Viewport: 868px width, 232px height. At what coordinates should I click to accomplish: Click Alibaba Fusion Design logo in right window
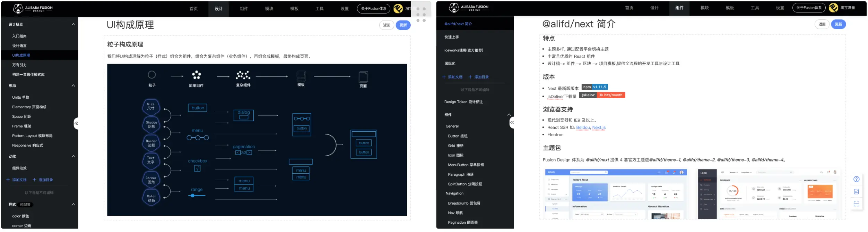click(469, 8)
